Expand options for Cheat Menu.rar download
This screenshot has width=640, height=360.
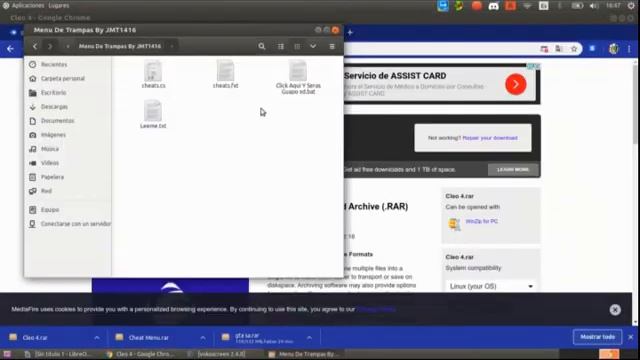pyautogui.click(x=203, y=338)
